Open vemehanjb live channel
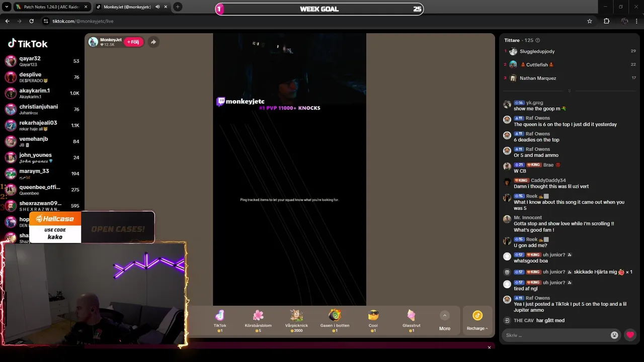This screenshot has height=362, width=644. (x=42, y=141)
